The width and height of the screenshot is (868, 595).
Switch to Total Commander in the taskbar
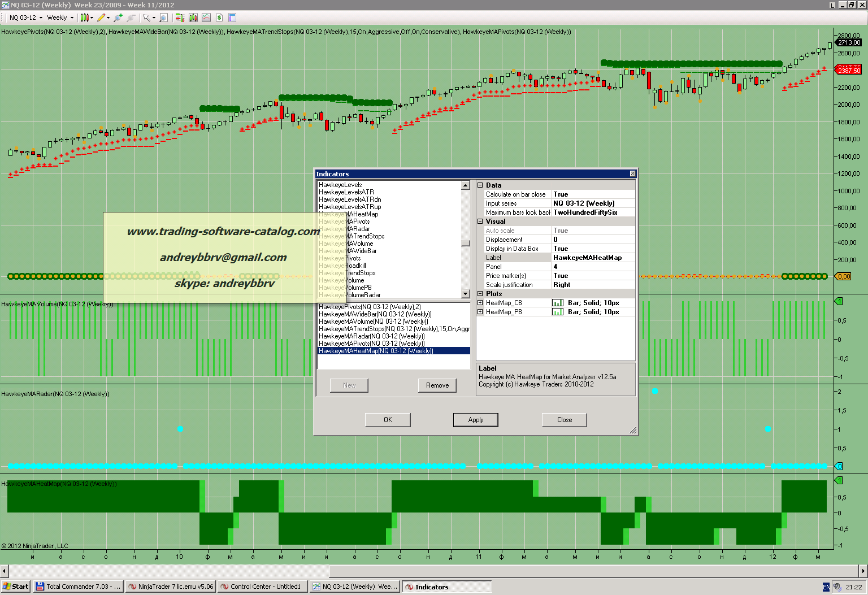78,587
